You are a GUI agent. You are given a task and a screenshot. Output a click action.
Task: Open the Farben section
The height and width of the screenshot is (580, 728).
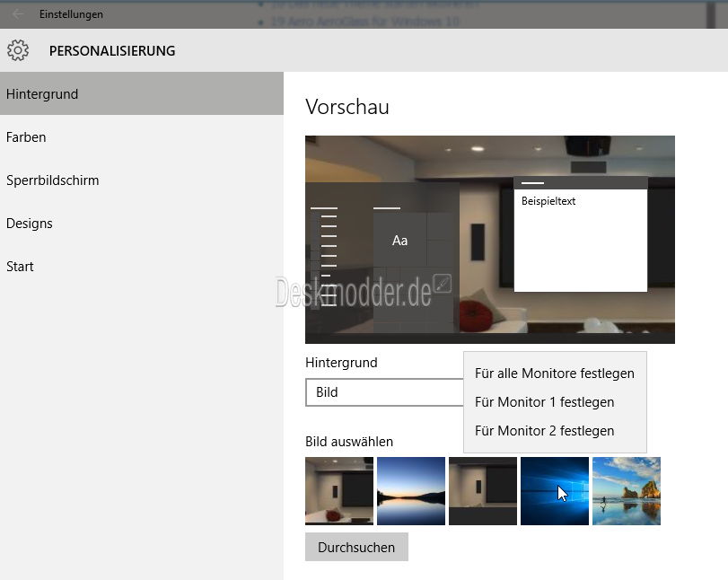point(142,137)
